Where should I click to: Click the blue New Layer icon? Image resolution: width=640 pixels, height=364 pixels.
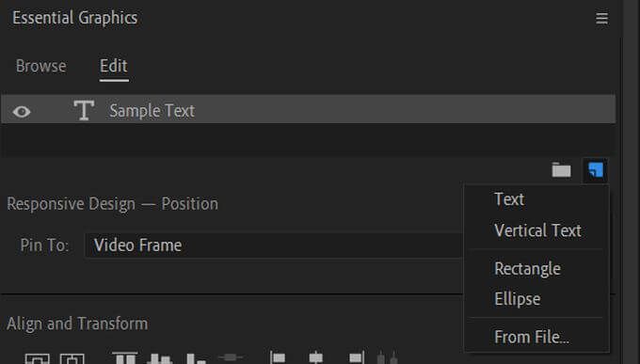(596, 169)
